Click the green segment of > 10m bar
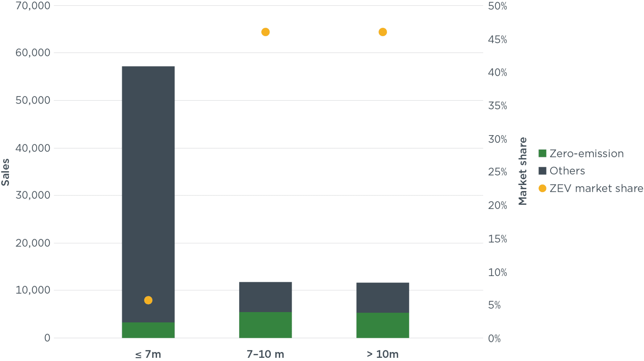The height and width of the screenshot is (361, 644). point(383,325)
